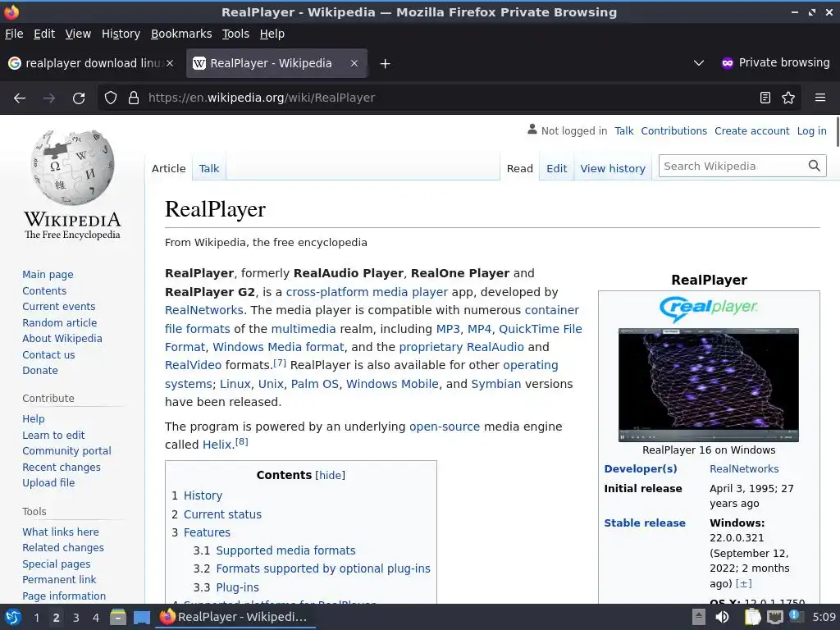Image resolution: width=840 pixels, height=630 pixels.
Task: Click the show desktop taskbar icon
Action: (142, 618)
